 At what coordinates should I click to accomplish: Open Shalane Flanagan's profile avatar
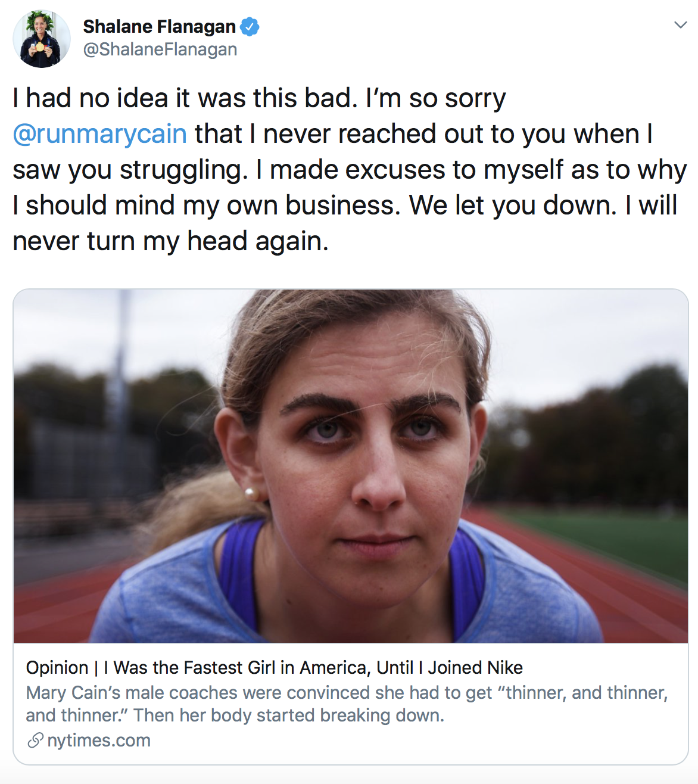(x=42, y=39)
